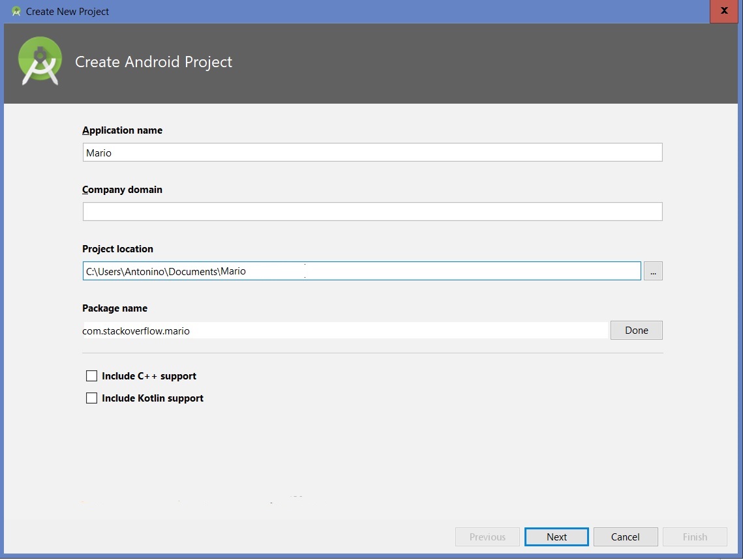Screen dimensions: 743x560
Task: Proceed with the Next button
Action: coord(556,537)
